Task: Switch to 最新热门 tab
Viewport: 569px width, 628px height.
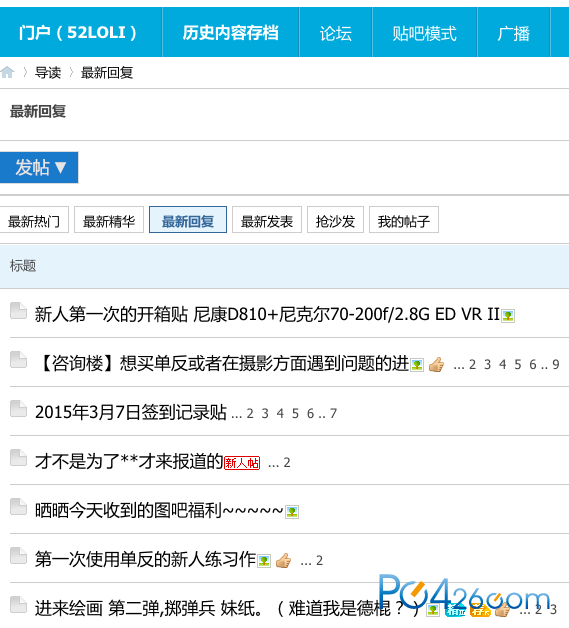Action: pos(34,219)
